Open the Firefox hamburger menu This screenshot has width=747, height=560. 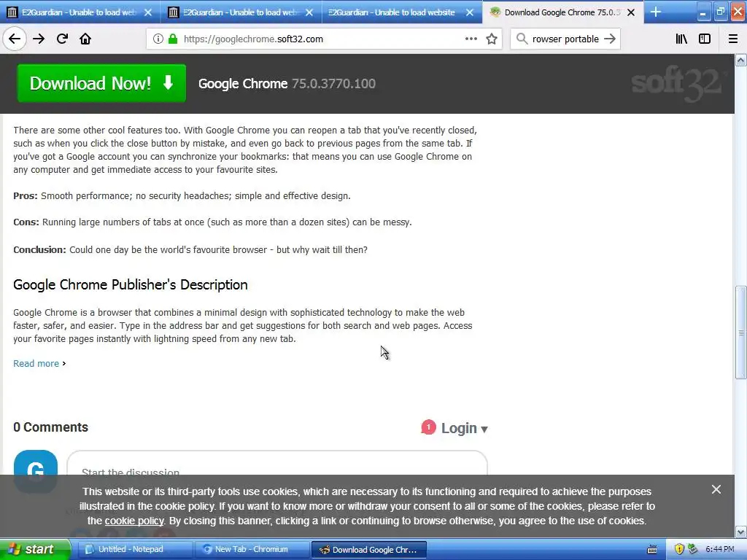(733, 39)
